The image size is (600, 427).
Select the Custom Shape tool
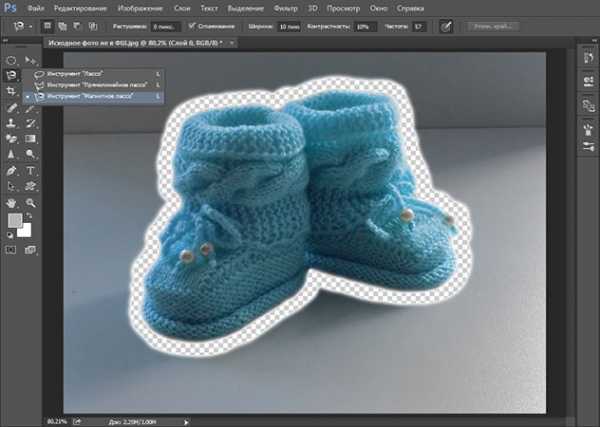click(x=30, y=186)
